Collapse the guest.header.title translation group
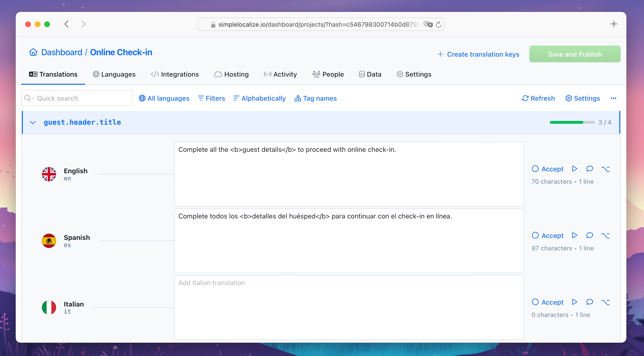Image resolution: width=644 pixels, height=356 pixels. (x=33, y=122)
